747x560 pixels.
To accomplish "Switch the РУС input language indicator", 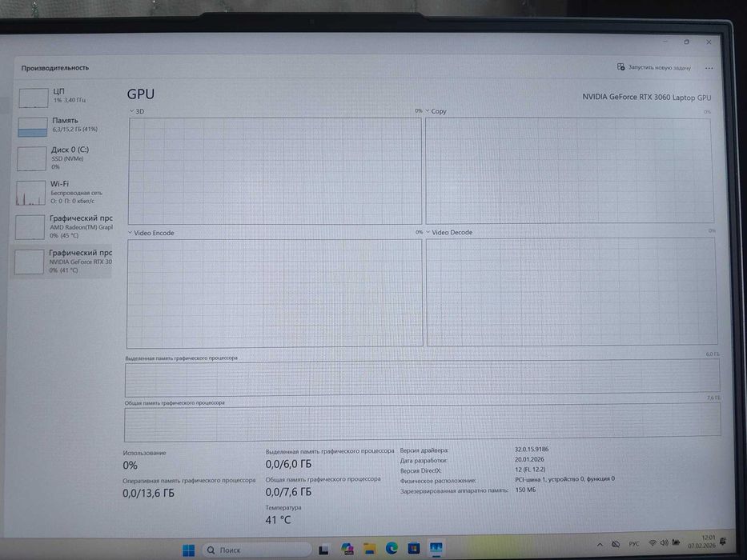I will coord(633,544).
